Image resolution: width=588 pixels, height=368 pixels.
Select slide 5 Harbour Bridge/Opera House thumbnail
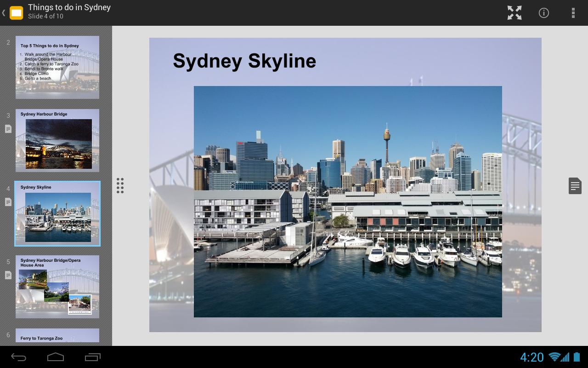pyautogui.click(x=57, y=287)
